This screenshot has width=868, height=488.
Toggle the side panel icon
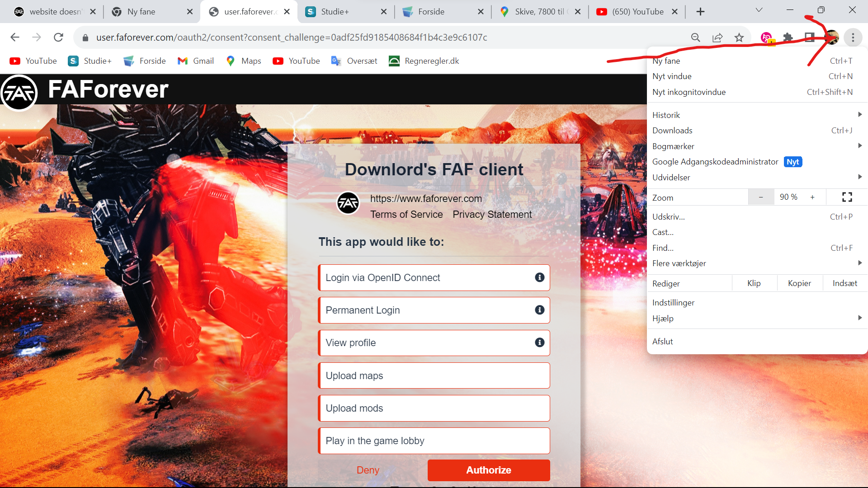pyautogui.click(x=810, y=38)
